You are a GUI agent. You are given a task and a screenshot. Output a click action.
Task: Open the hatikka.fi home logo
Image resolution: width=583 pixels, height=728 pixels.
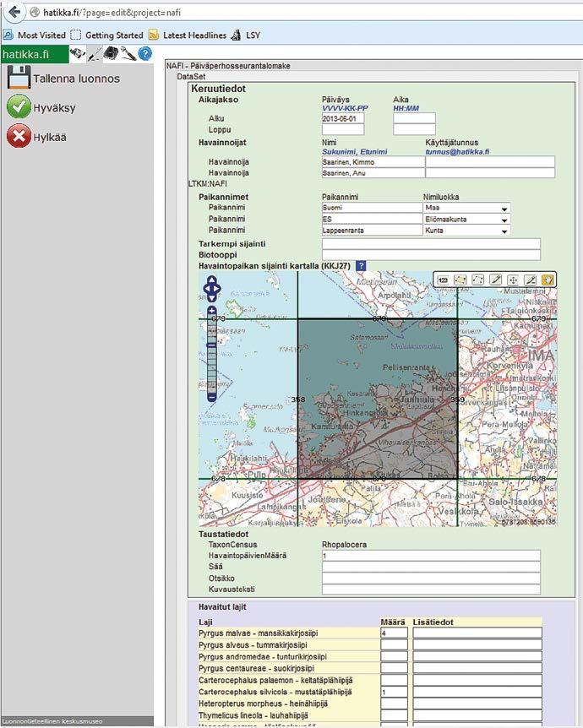coord(35,54)
